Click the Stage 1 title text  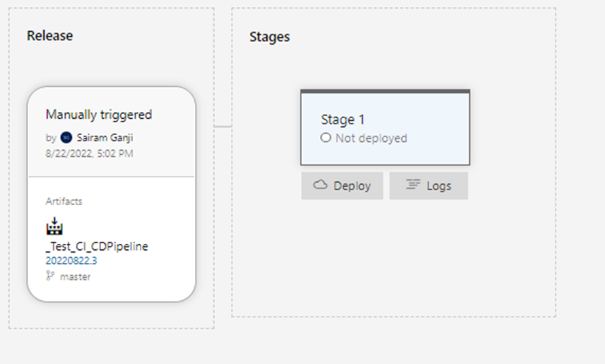343,120
